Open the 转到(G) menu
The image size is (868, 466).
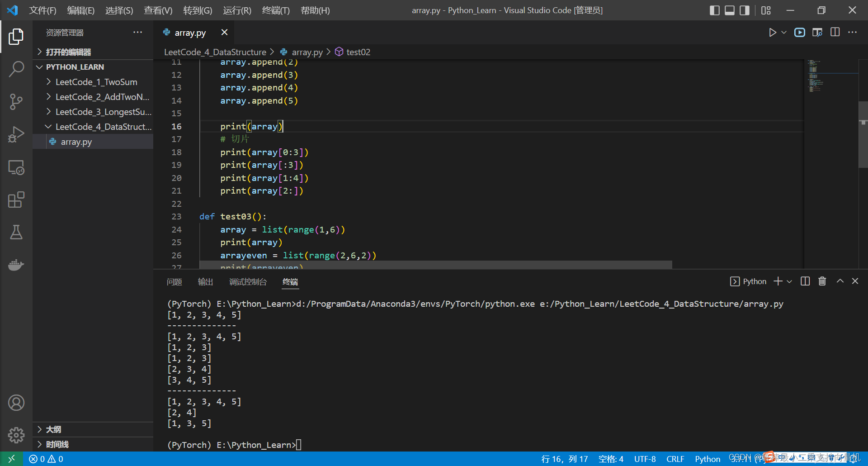pyautogui.click(x=198, y=10)
